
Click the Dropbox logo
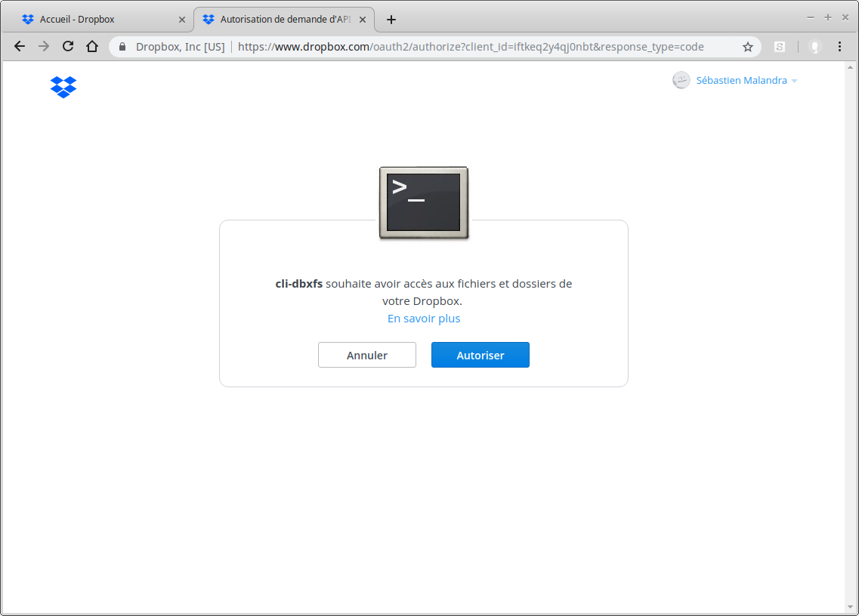pyautogui.click(x=63, y=87)
